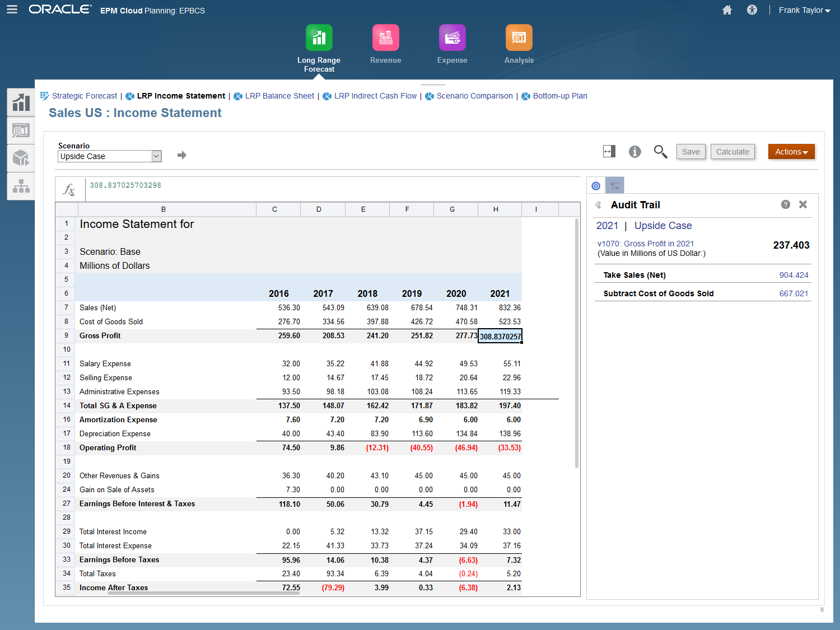Switch to the Scenario Comparison tab
The height and width of the screenshot is (630, 840).
[x=474, y=96]
